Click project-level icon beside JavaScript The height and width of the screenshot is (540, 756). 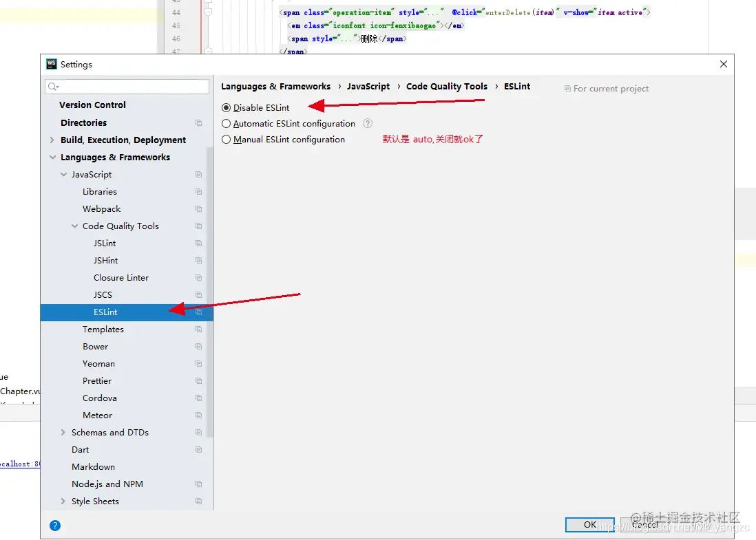[199, 174]
